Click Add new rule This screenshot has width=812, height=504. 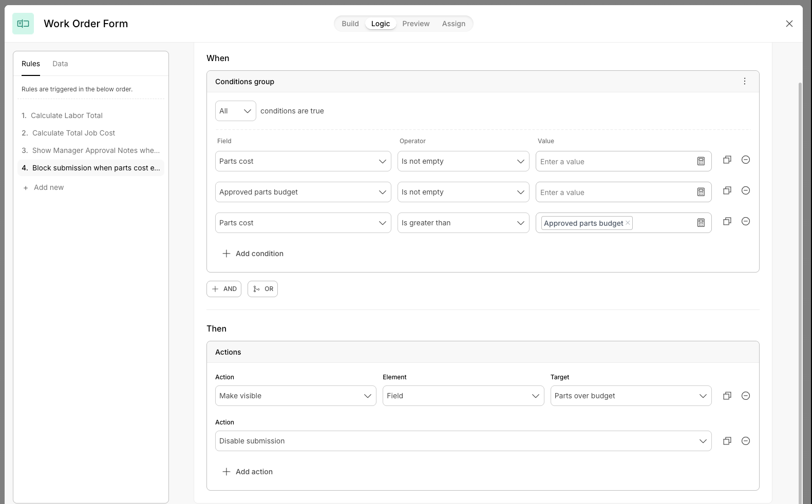[44, 187]
